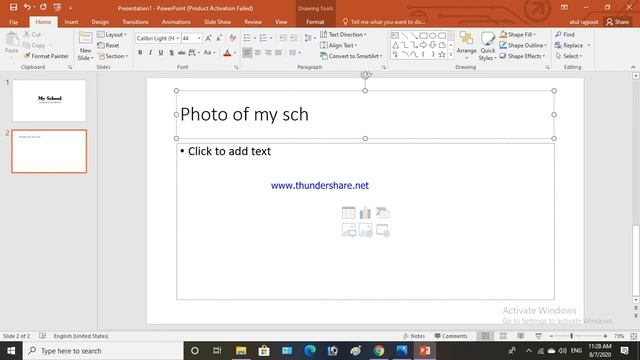Cut the selected content
Screen dimensions: 640x360
pyautogui.click(x=32, y=34)
